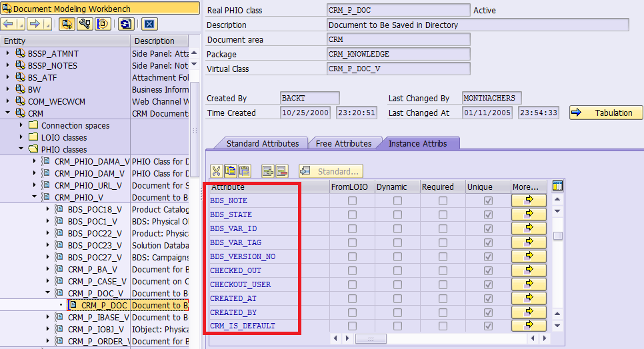Toggle Unique checkbox for BDS_VAR_TAG
Viewport: 644px width, 349px height.
(x=489, y=243)
